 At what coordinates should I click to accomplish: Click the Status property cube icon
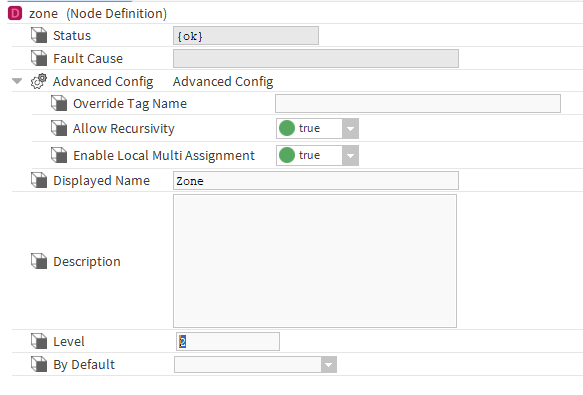39,35
